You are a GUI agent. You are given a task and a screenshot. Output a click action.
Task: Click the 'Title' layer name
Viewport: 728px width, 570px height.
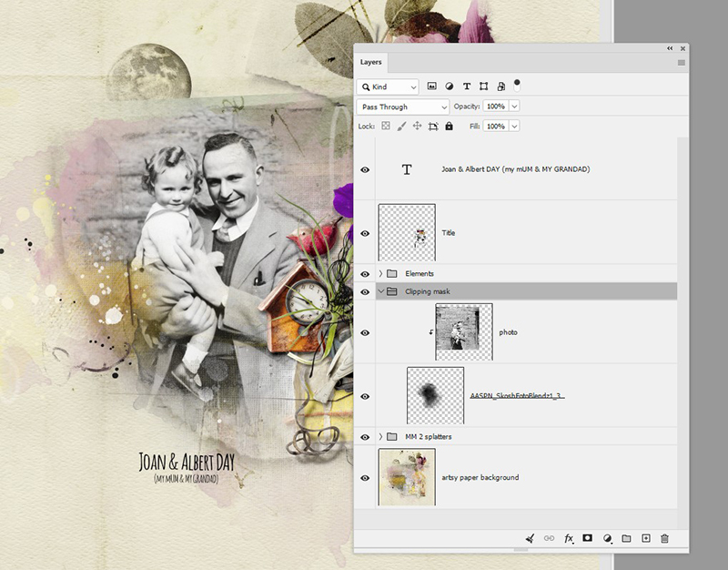(x=449, y=233)
